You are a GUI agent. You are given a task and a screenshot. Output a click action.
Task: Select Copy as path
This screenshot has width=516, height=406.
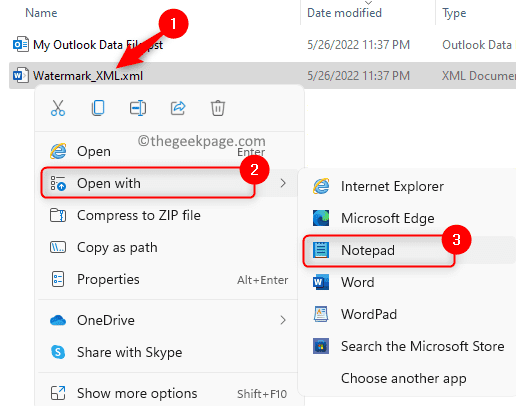pyautogui.click(x=169, y=247)
